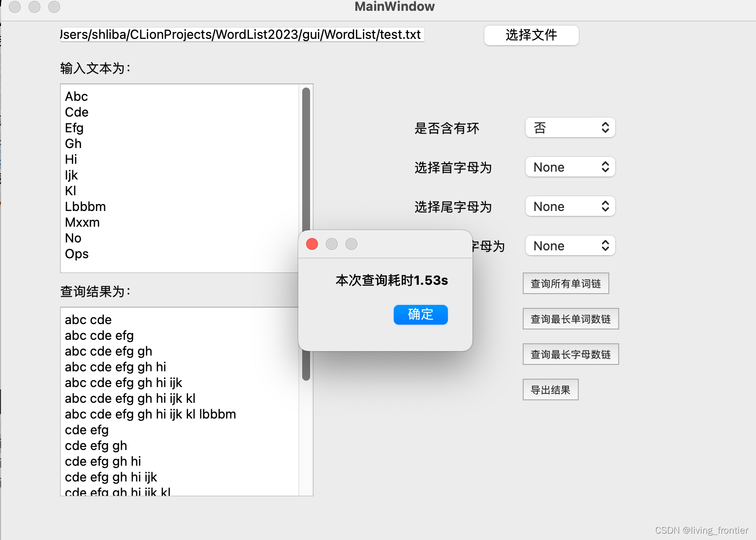Image resolution: width=756 pixels, height=540 pixels.
Task: Click the 'Mxxm' line in input text
Action: 82,222
